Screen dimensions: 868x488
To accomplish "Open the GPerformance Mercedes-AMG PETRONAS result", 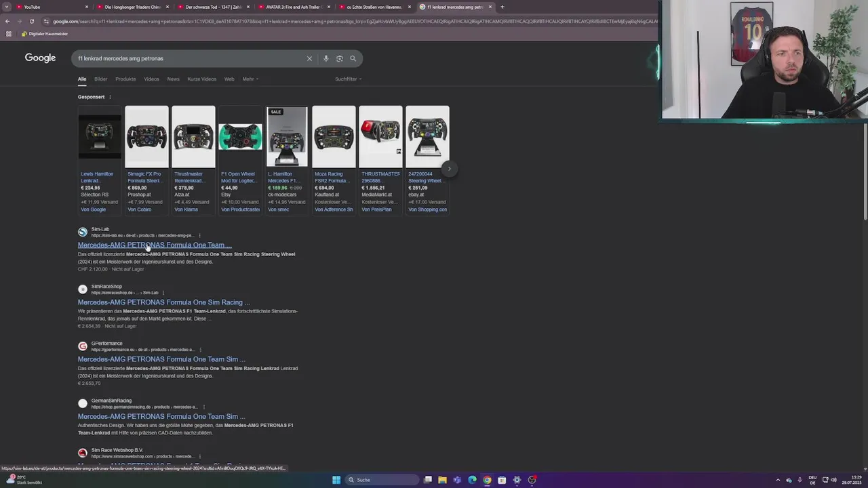I will [x=161, y=359].
